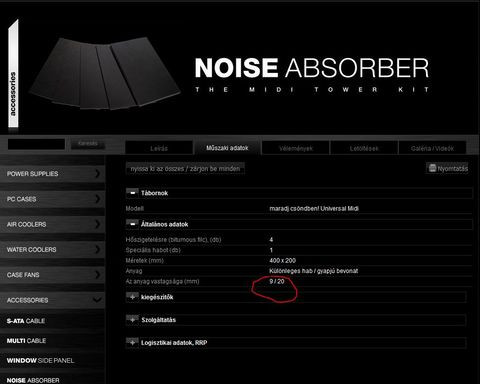Expand the Szolgáltatás section
Screen dimensions: 480x384
pos(132,319)
